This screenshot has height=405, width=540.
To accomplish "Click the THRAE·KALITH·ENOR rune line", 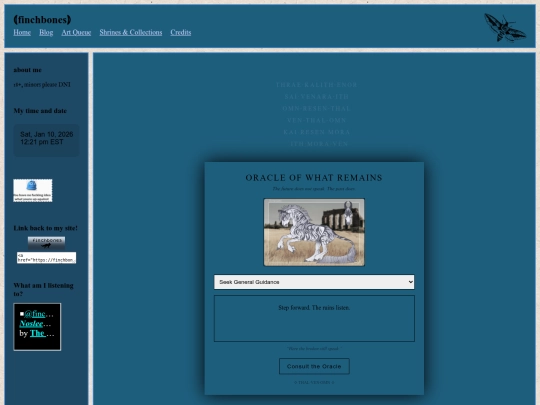I will [316, 85].
